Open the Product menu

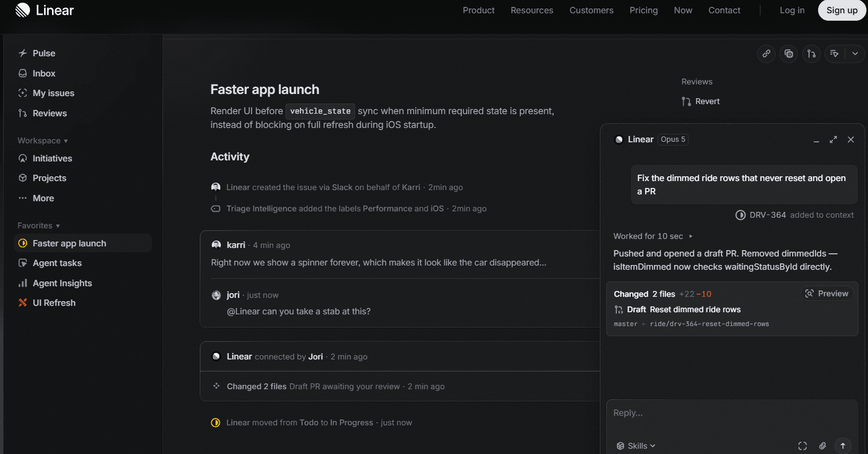tap(478, 10)
